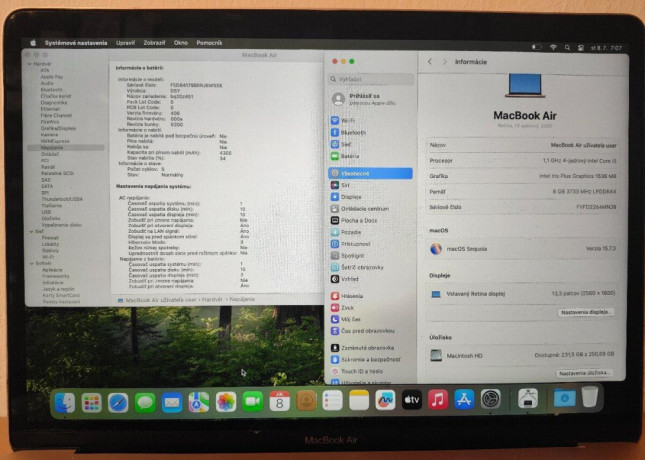The height and width of the screenshot is (460, 645).
Task: Select Touch ID a heslo settings
Action: (x=357, y=371)
